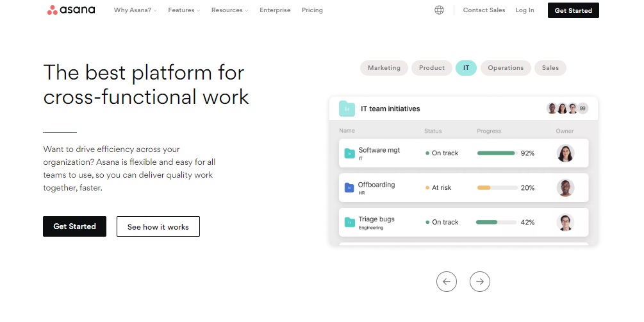Click the 42% progress bar

pyautogui.click(x=496, y=222)
